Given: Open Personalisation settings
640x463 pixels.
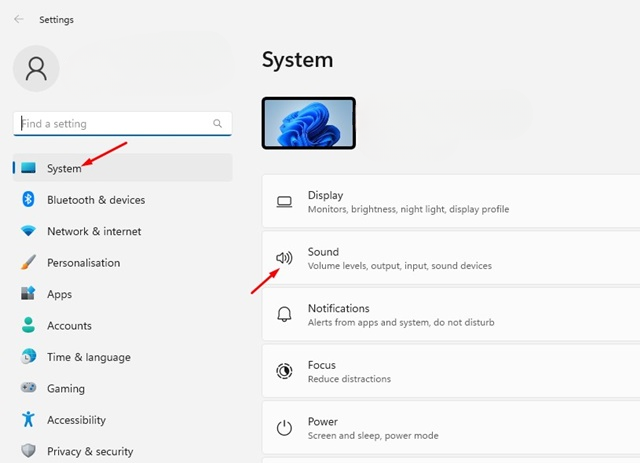Looking at the screenshot, I should [x=122, y=263].
